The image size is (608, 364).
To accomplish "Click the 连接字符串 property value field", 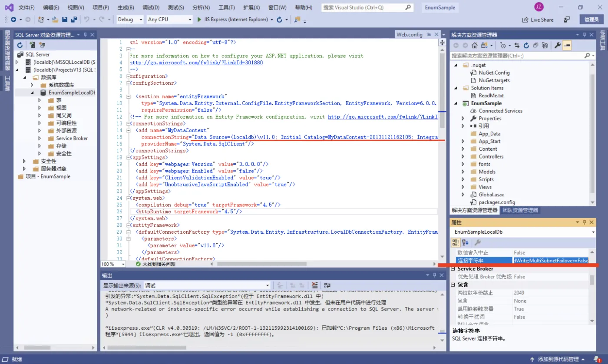I will 551,260.
